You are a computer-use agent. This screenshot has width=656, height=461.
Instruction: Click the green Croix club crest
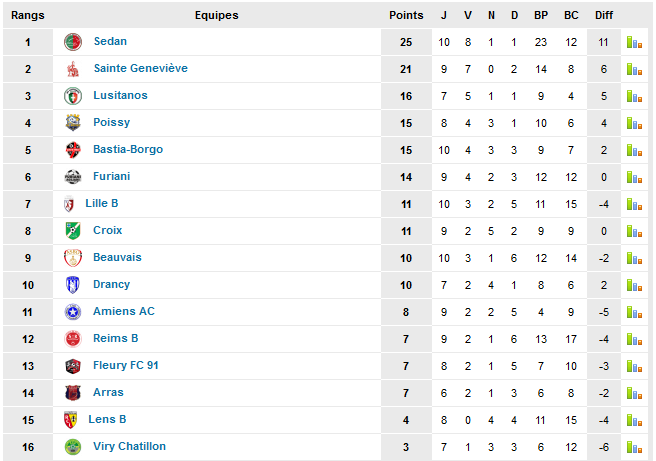point(73,230)
